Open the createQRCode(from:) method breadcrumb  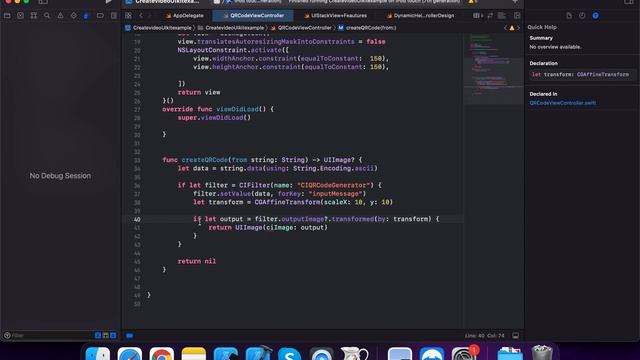coord(367,28)
